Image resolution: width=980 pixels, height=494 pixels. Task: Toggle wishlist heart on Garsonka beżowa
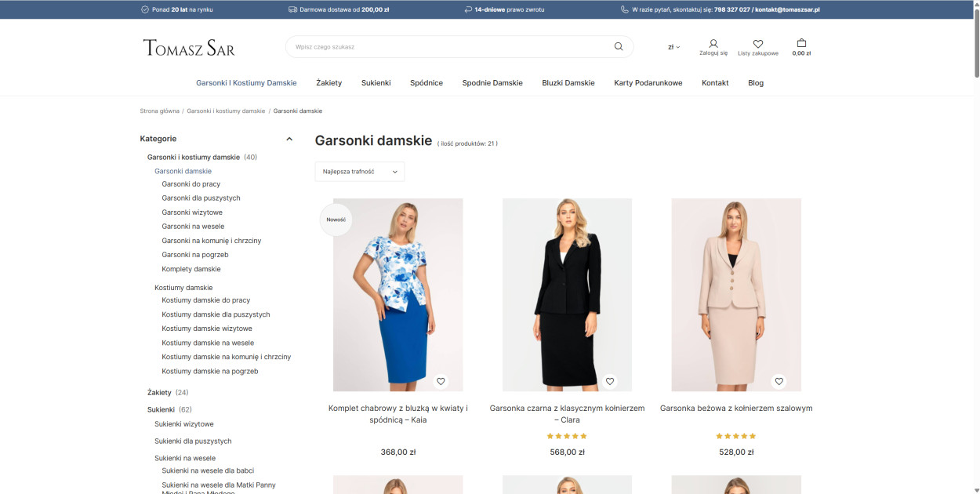click(x=779, y=382)
